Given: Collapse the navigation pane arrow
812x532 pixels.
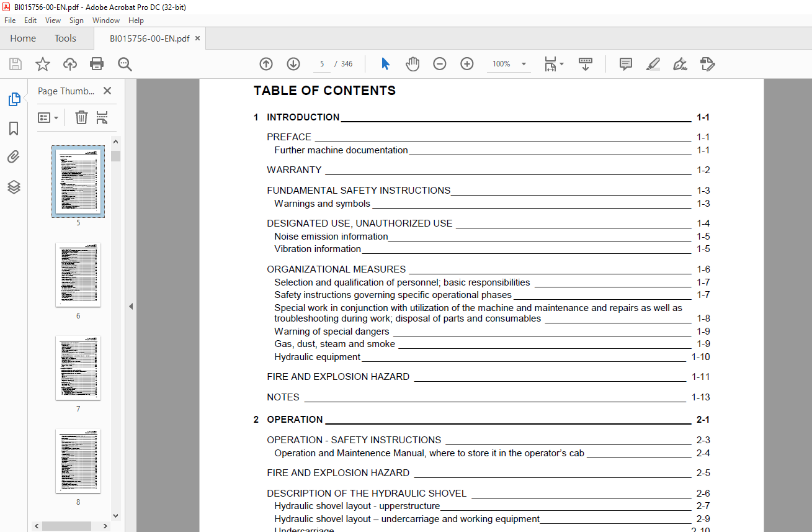Looking at the screenshot, I should click(x=130, y=306).
